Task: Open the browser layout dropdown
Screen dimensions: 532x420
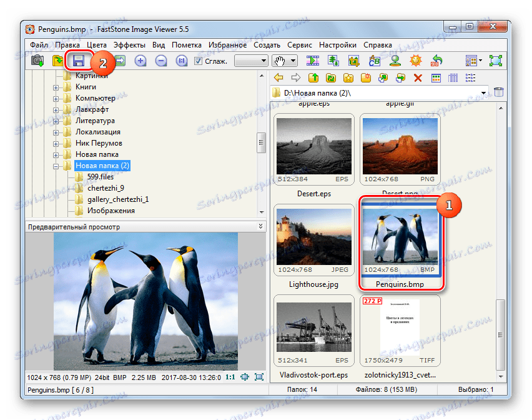Action: 474,61
